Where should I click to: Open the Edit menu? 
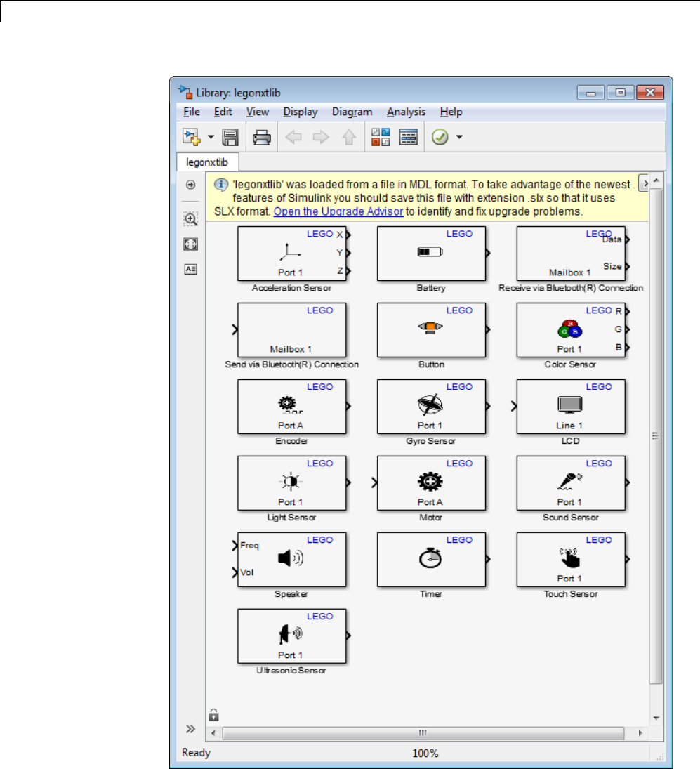tap(223, 112)
